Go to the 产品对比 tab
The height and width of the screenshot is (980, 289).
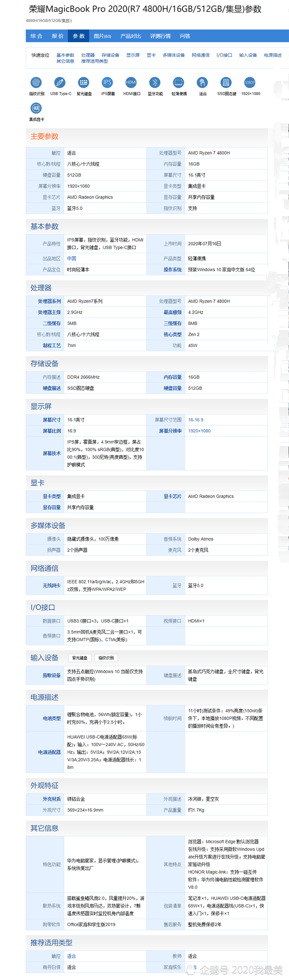pyautogui.click(x=131, y=36)
